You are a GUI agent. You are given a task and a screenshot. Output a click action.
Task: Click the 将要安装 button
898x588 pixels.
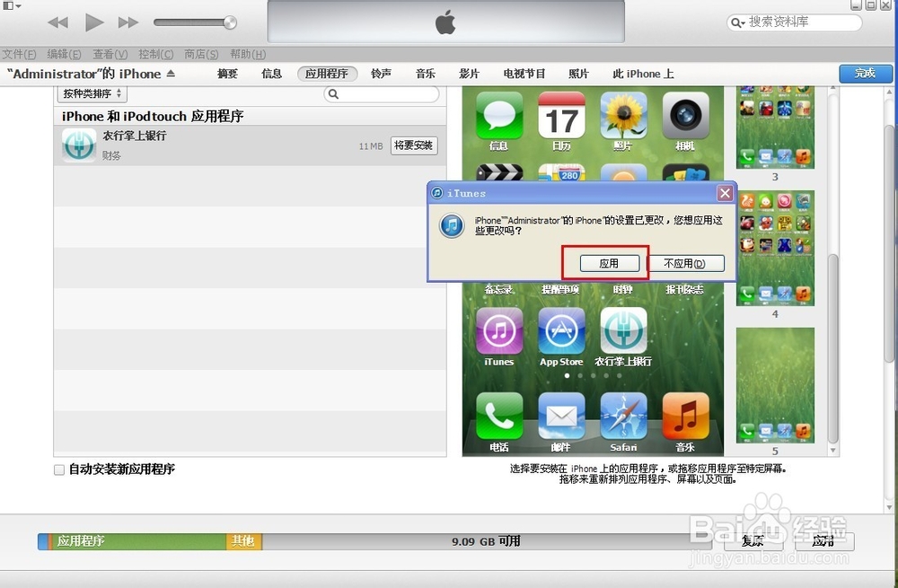(x=414, y=145)
